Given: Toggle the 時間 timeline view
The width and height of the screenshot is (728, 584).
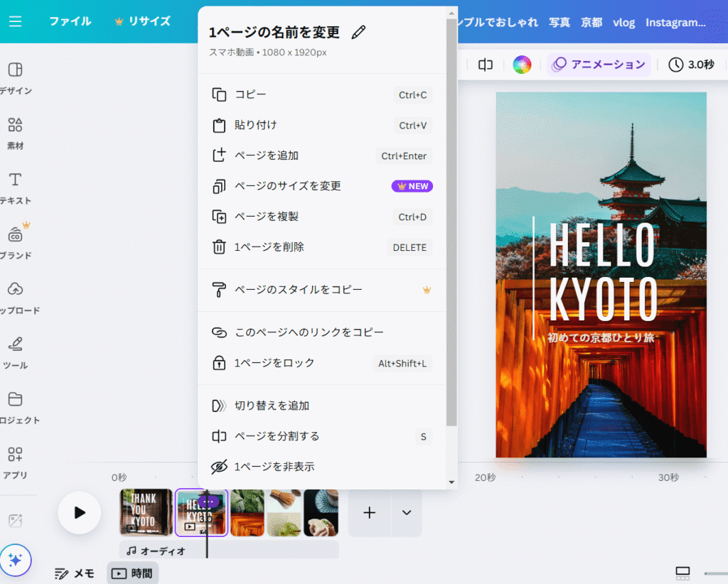Looking at the screenshot, I should (133, 574).
